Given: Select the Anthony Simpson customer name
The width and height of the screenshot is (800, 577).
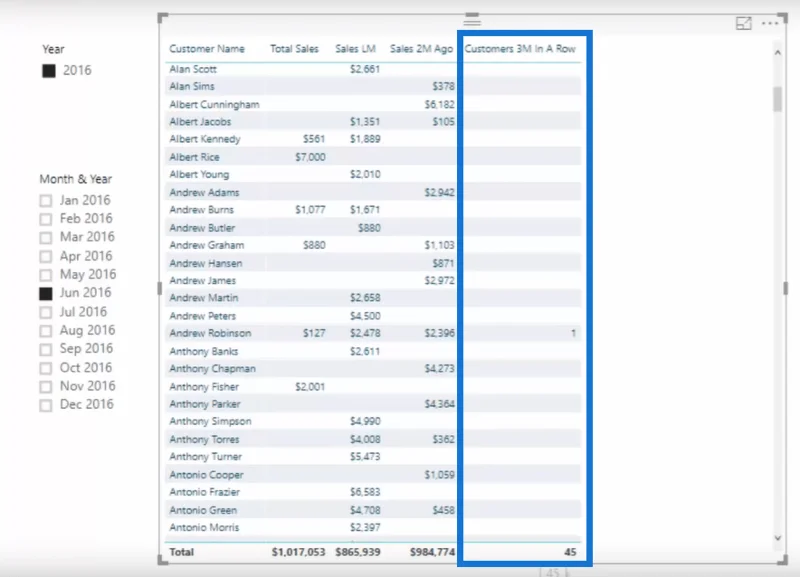Looking at the screenshot, I should [x=210, y=421].
